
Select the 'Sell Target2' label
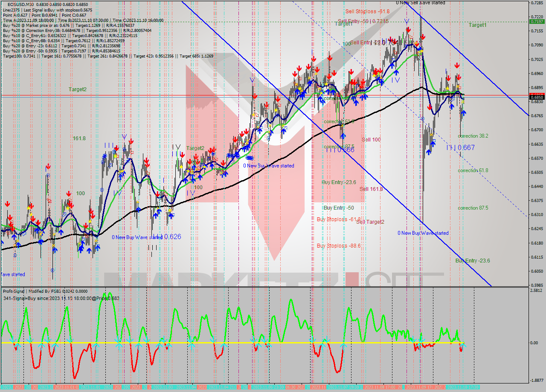click(370, 222)
